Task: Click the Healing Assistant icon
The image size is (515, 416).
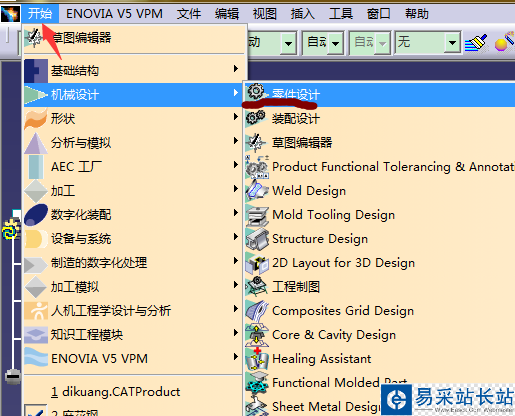Action: pos(257,359)
